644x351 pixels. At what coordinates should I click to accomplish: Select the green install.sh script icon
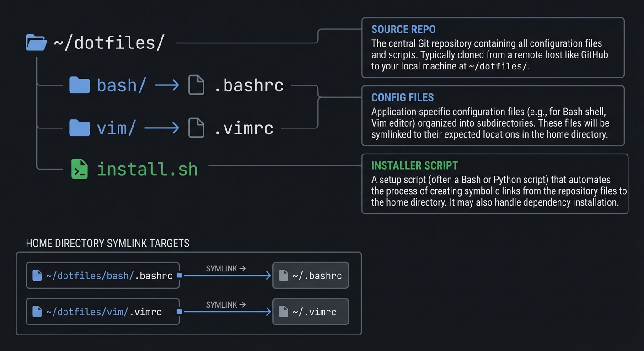(80, 169)
